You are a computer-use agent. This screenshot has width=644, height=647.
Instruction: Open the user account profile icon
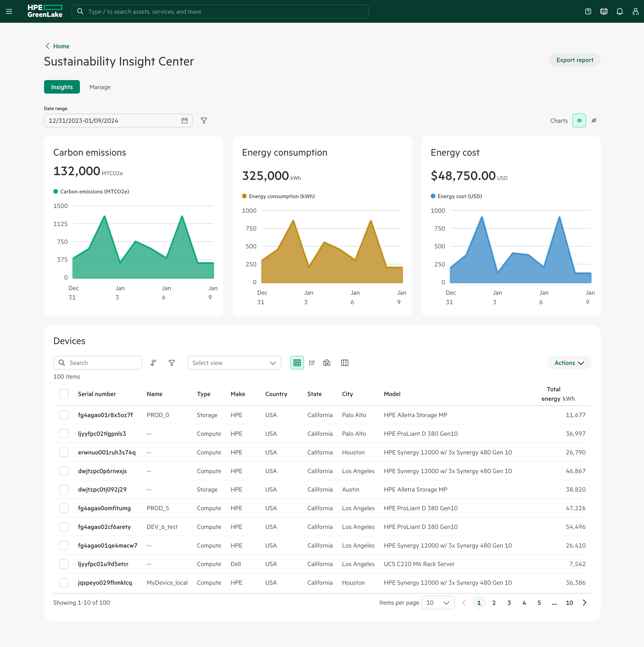[635, 11]
